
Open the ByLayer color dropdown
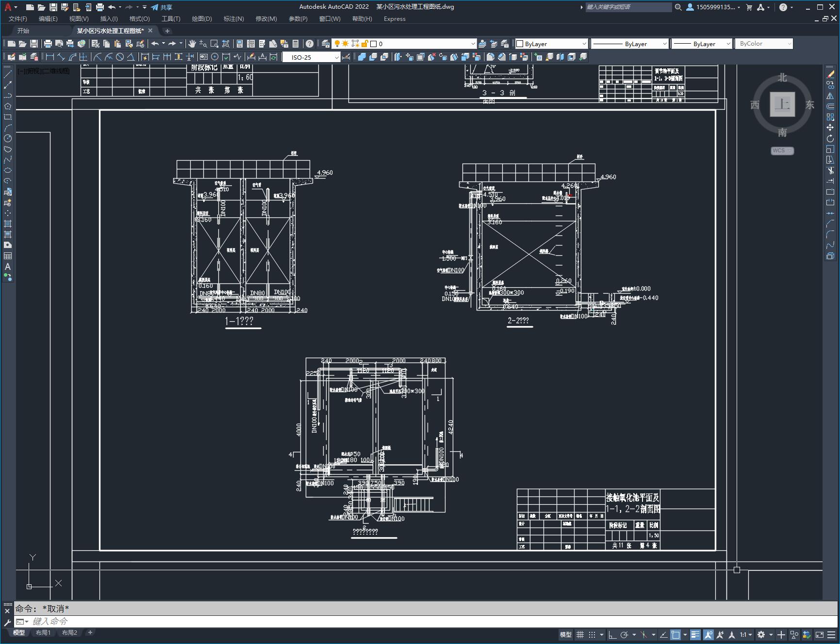click(x=584, y=44)
